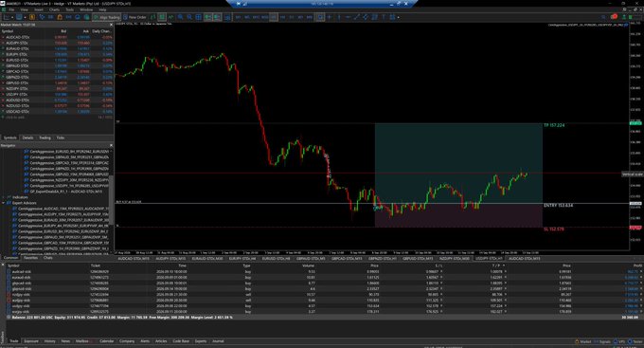Close the Market Watch panel
Screen dimensions: 644x348
tap(111, 25)
